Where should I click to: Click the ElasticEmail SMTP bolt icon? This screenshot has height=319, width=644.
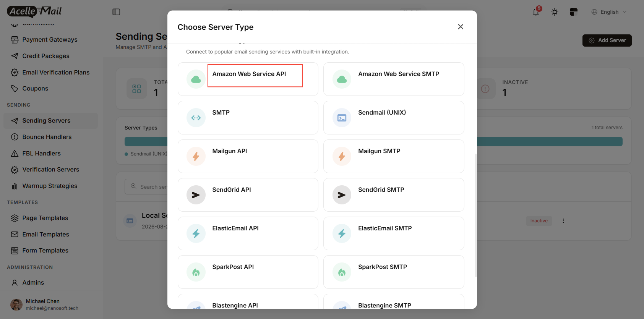pyautogui.click(x=342, y=233)
